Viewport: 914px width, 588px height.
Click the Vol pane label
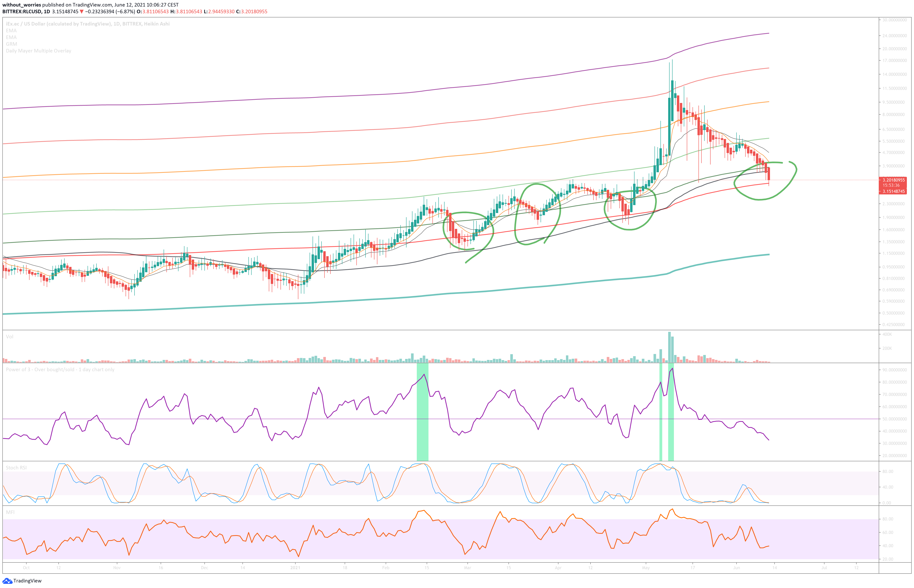point(10,336)
